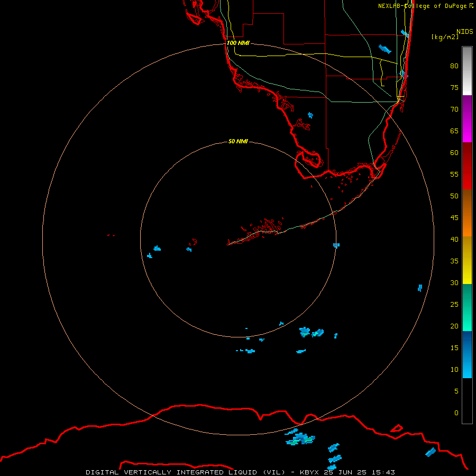Pick the green segment of the color bar

click(467, 307)
